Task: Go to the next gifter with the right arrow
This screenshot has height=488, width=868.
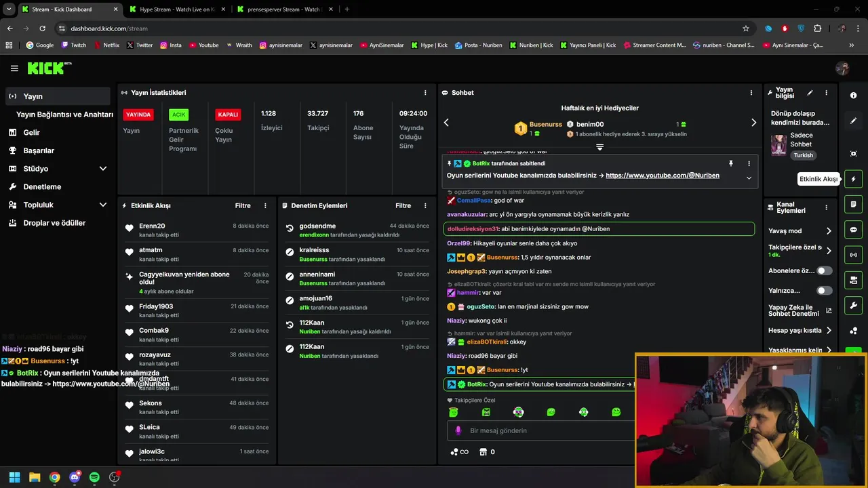Action: [753, 123]
